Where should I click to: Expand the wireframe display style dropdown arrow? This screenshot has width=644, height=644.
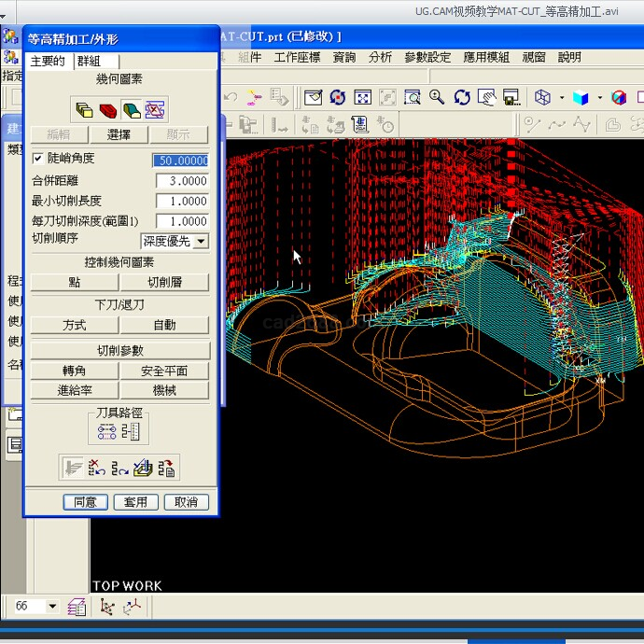click(562, 97)
